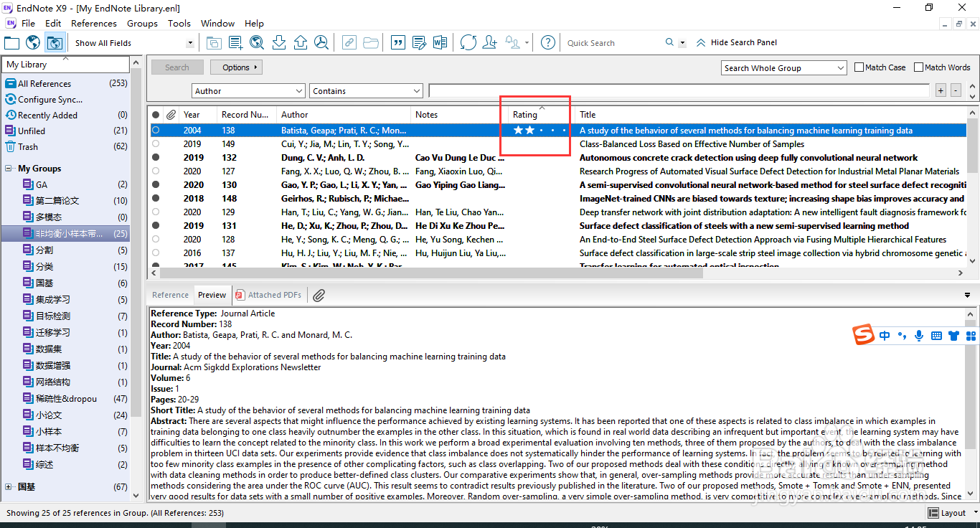Click the reference list horizontal scrollbar
The image size is (980, 528).
point(431,273)
